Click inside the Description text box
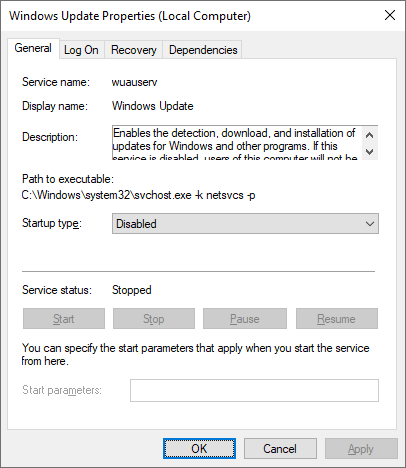 pyautogui.click(x=237, y=143)
